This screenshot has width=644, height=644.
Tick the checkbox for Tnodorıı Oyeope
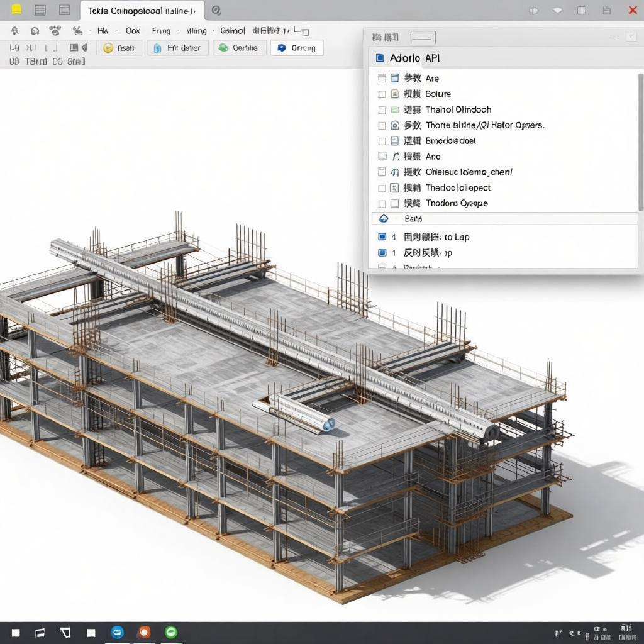[x=382, y=204]
